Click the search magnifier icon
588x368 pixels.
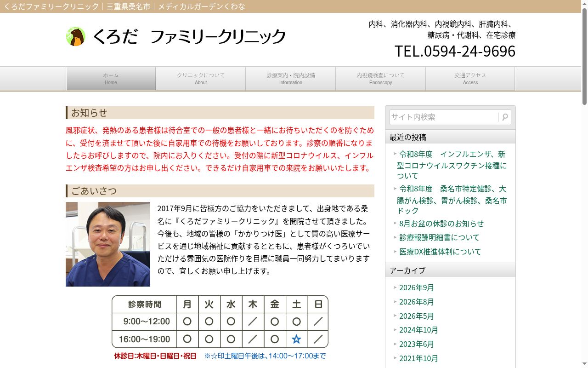point(505,117)
